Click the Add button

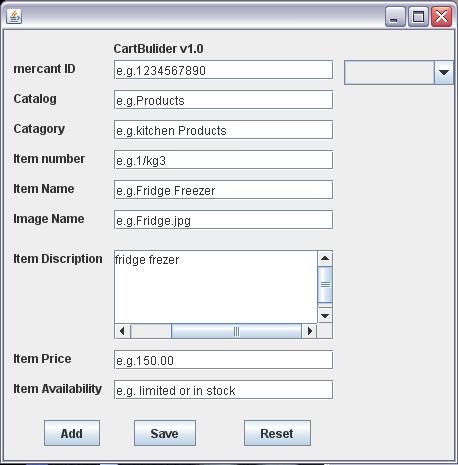(72, 433)
